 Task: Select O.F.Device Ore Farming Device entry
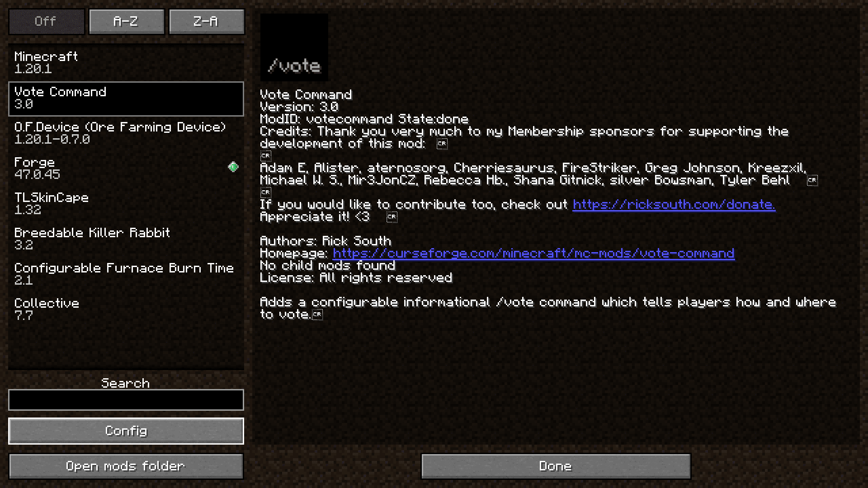(126, 133)
